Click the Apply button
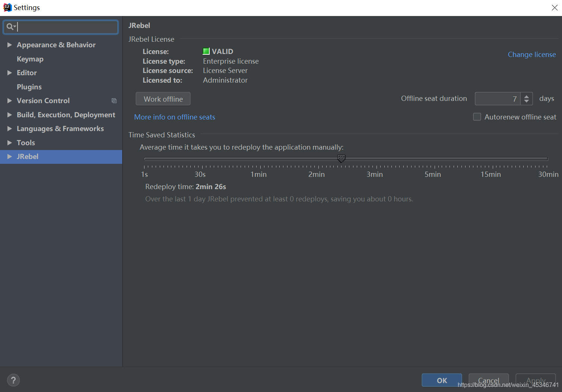The width and height of the screenshot is (562, 392). tap(536, 380)
